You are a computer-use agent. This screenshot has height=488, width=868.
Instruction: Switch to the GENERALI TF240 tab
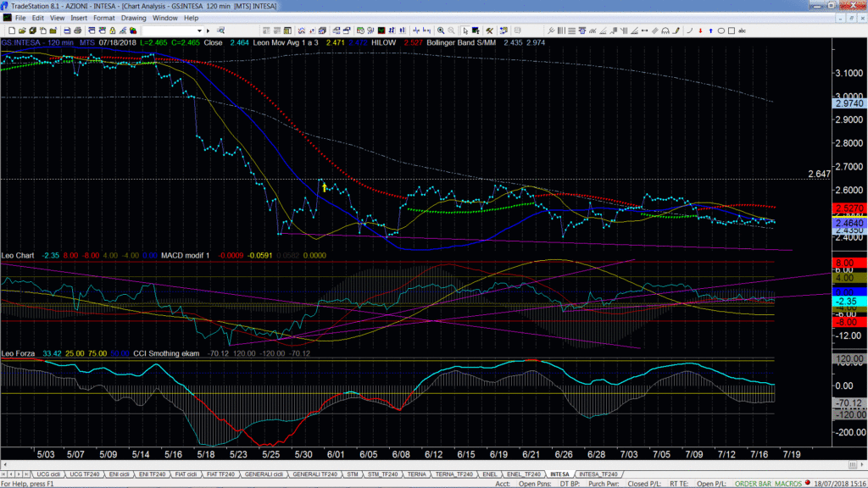(x=315, y=474)
